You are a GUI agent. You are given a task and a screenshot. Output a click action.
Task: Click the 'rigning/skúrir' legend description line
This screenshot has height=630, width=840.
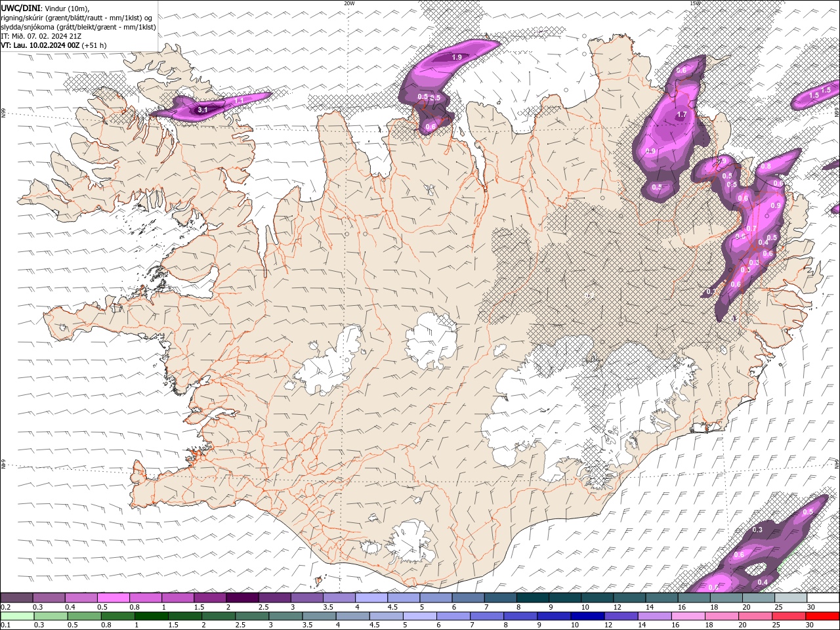click(x=77, y=18)
